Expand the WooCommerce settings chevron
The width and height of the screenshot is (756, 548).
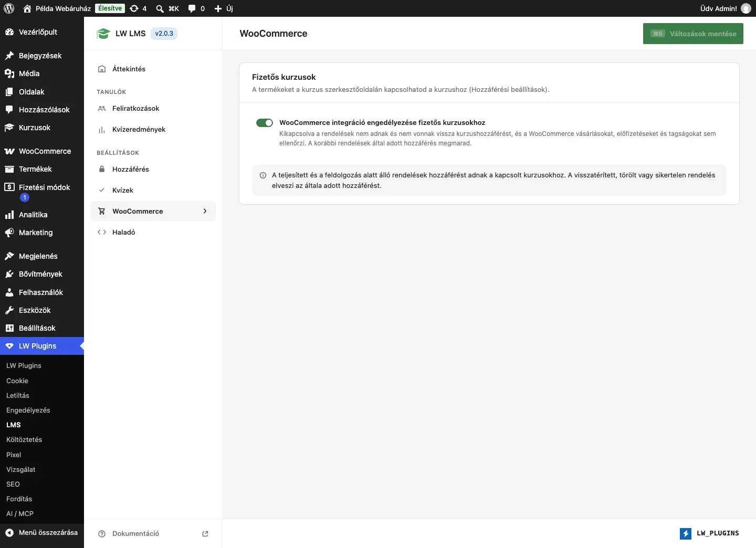(x=205, y=211)
